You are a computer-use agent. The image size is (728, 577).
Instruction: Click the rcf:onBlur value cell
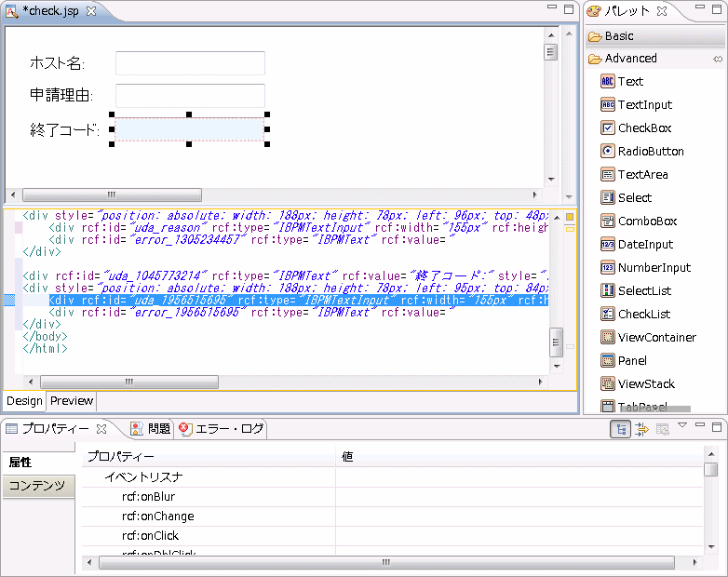[x=519, y=497]
